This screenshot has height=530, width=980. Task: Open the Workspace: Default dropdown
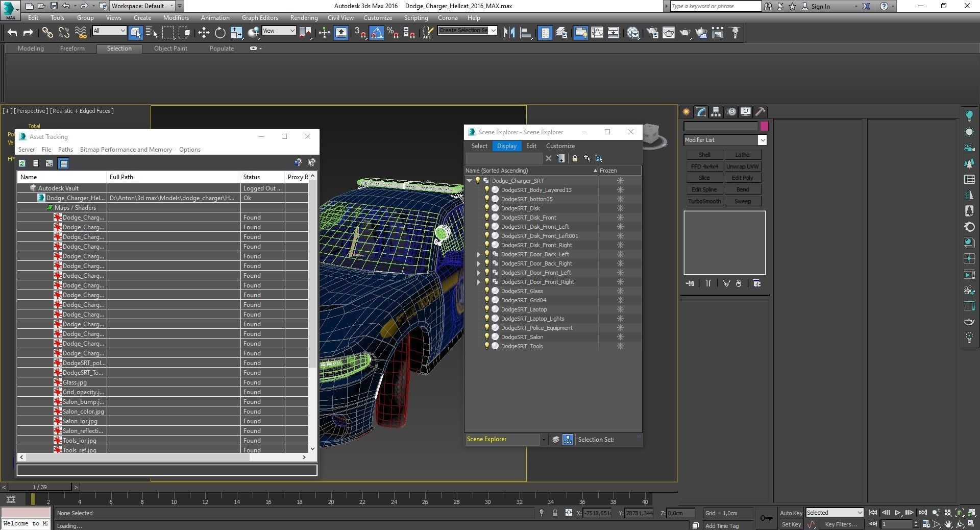141,6
